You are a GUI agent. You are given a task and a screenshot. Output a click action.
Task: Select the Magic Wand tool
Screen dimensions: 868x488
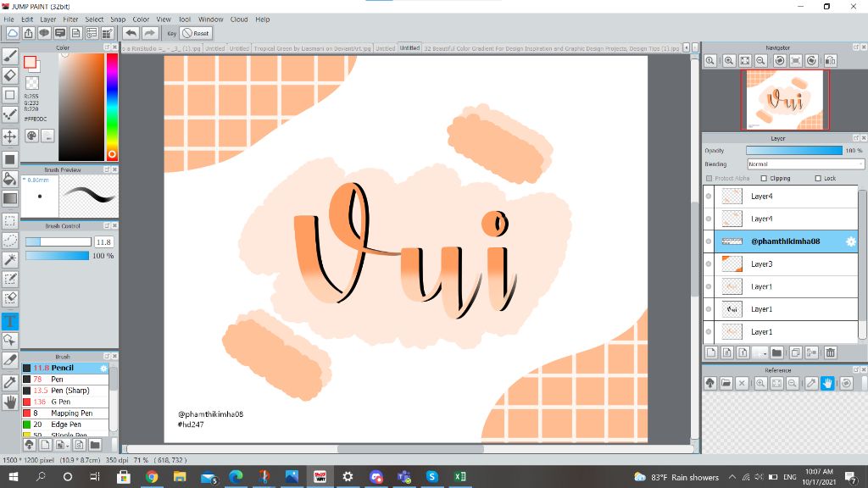coord(10,259)
